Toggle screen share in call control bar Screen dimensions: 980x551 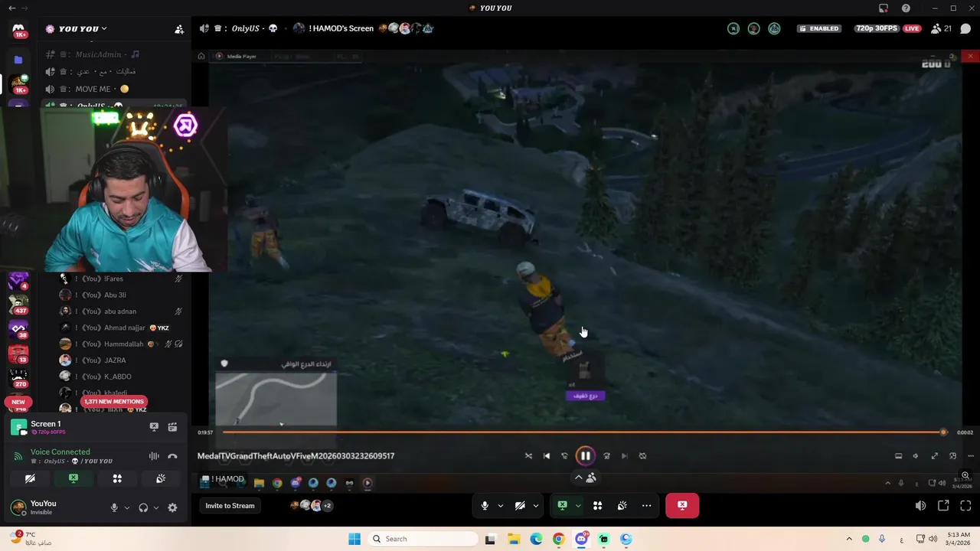coord(563,505)
